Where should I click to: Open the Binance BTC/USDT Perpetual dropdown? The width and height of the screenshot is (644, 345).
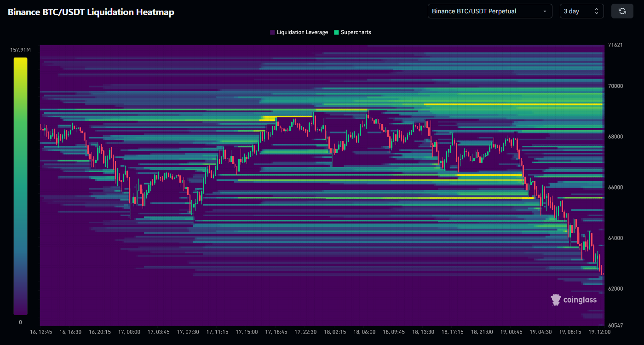(490, 11)
